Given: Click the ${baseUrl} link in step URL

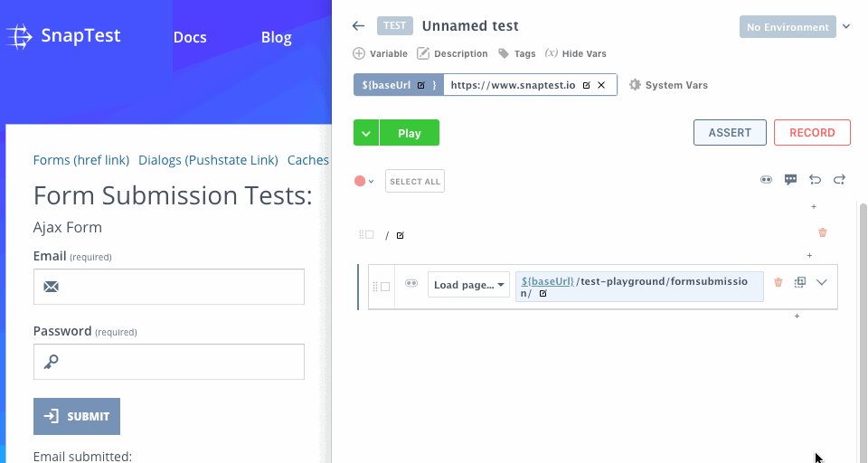Looking at the screenshot, I should pyautogui.click(x=548, y=281).
